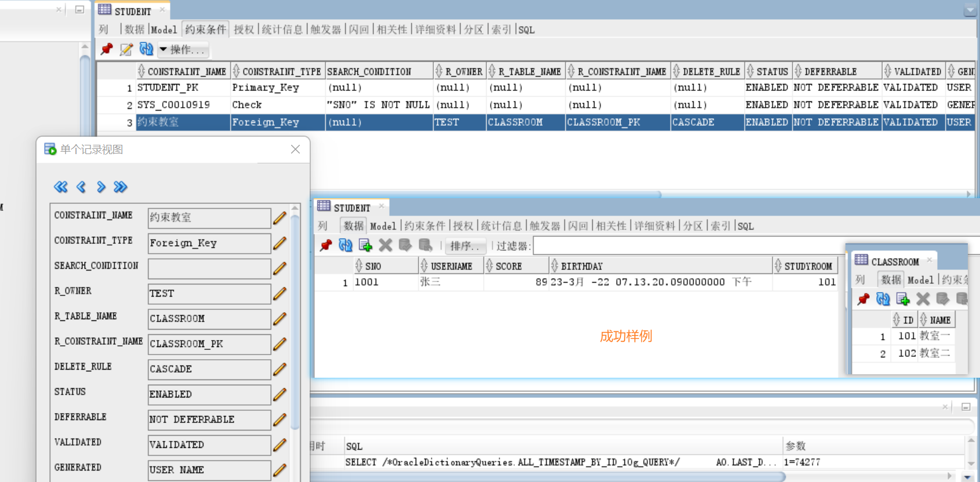Image resolution: width=980 pixels, height=482 pixels.
Task: Click minimize panel icon at top left
Action: (x=80, y=9)
